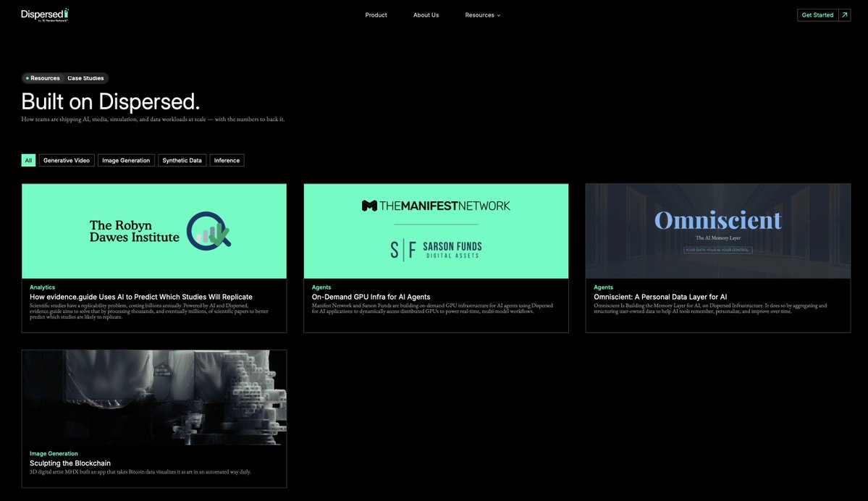868x501 pixels.
Task: Click the Dispersed logo in header
Action: 45,15
